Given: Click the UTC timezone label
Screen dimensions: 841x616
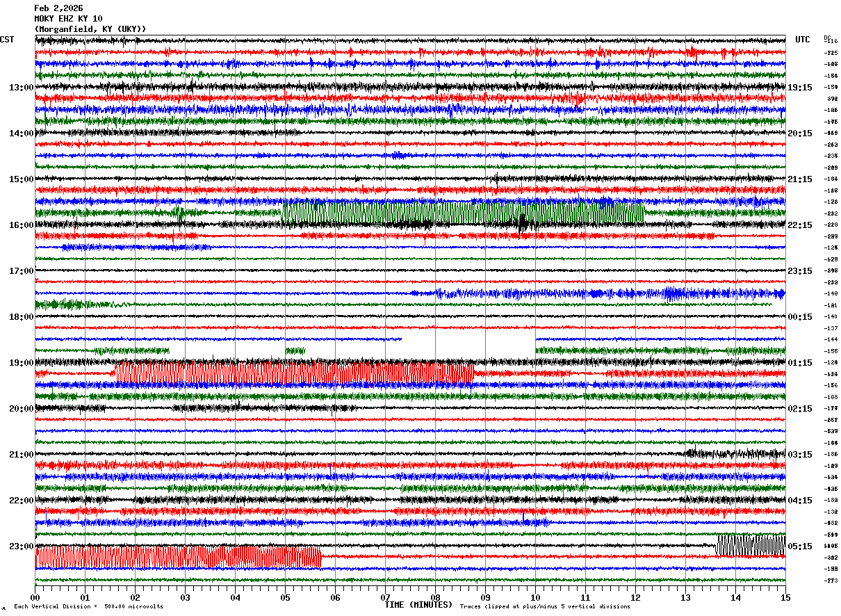Looking at the screenshot, I should (803, 40).
